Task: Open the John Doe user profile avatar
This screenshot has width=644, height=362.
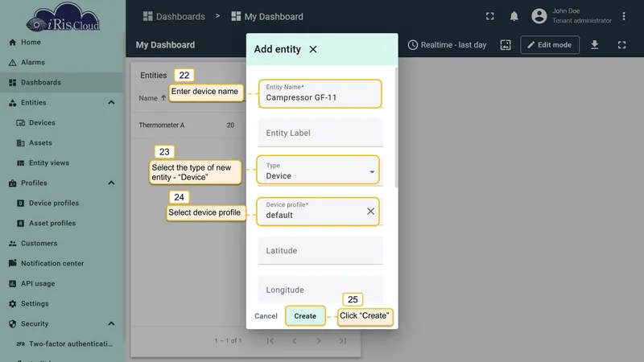Action: (x=539, y=16)
